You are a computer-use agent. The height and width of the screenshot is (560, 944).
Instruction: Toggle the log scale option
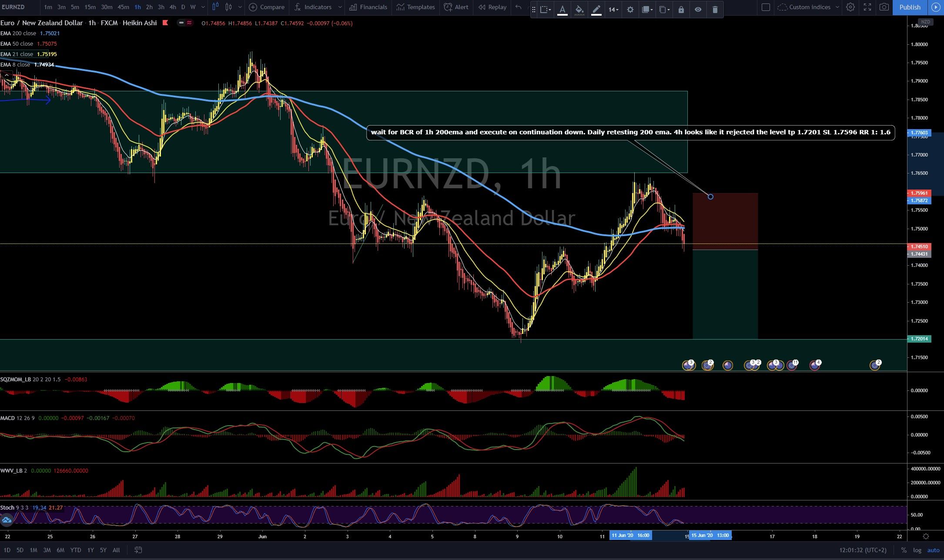917,550
